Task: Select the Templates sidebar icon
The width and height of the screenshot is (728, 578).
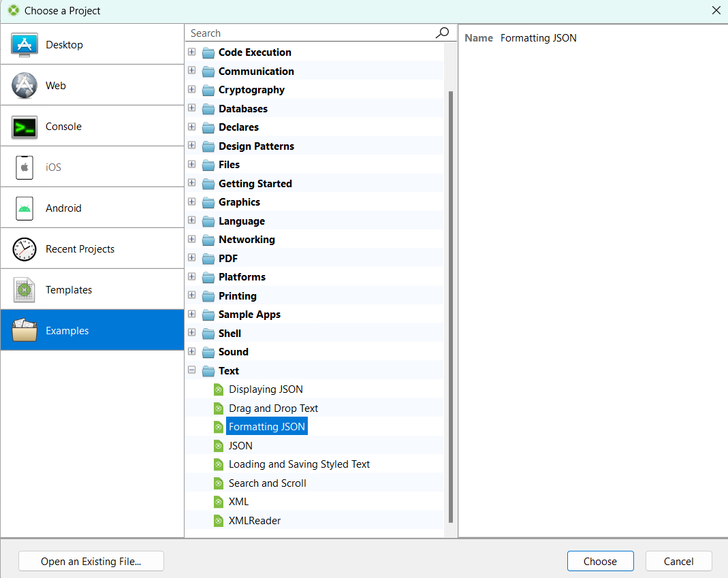Action: pos(24,290)
